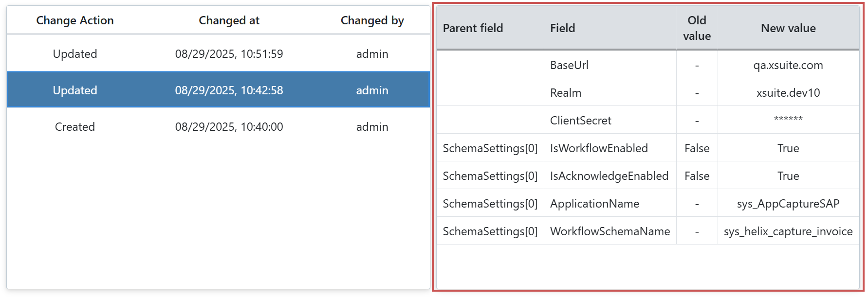
Task: Click SchemaSettings[0] beside WorkflowSchemaName
Action: (490, 231)
